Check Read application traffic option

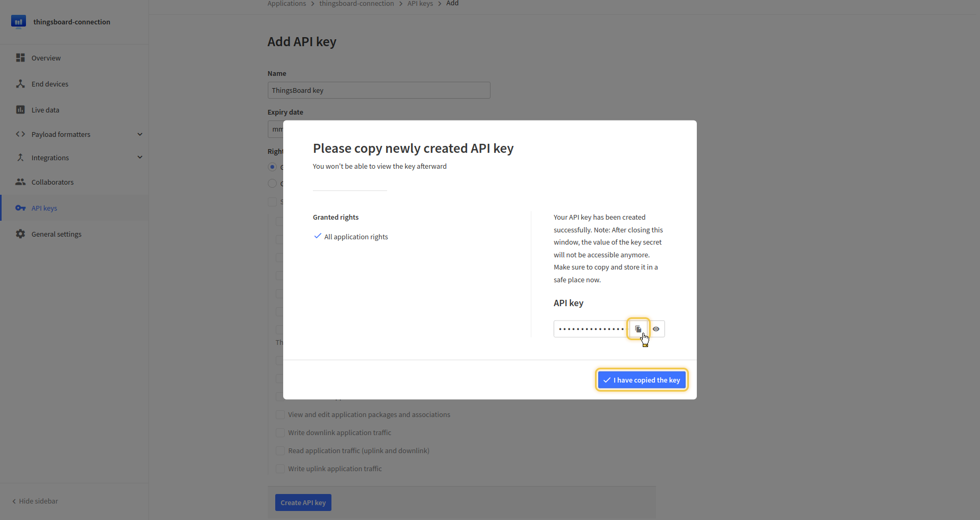coord(280,451)
